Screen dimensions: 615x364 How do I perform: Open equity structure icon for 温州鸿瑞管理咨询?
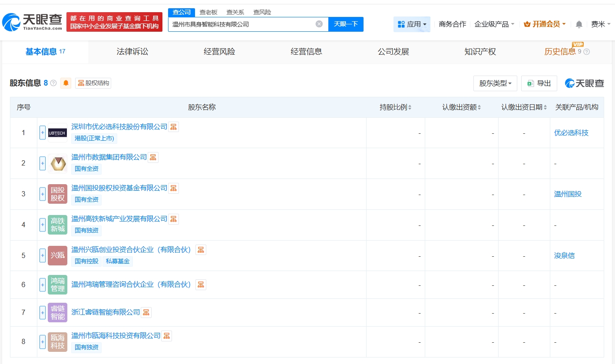point(201,285)
